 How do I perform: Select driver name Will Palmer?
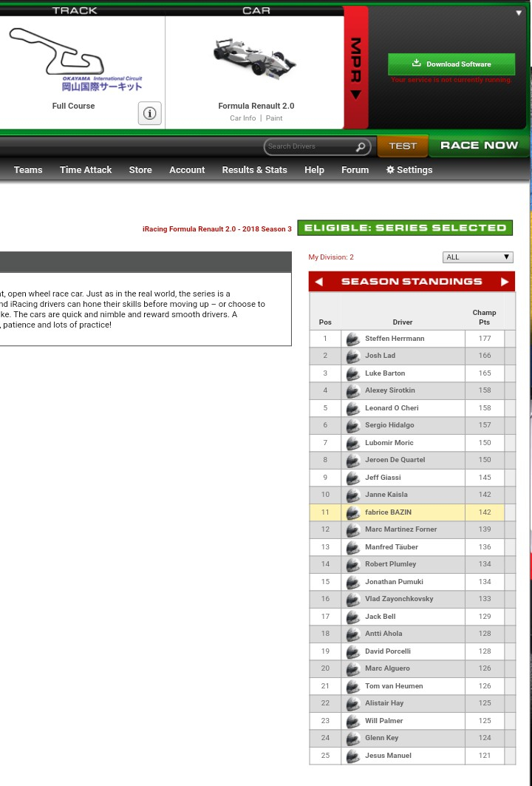tap(383, 721)
